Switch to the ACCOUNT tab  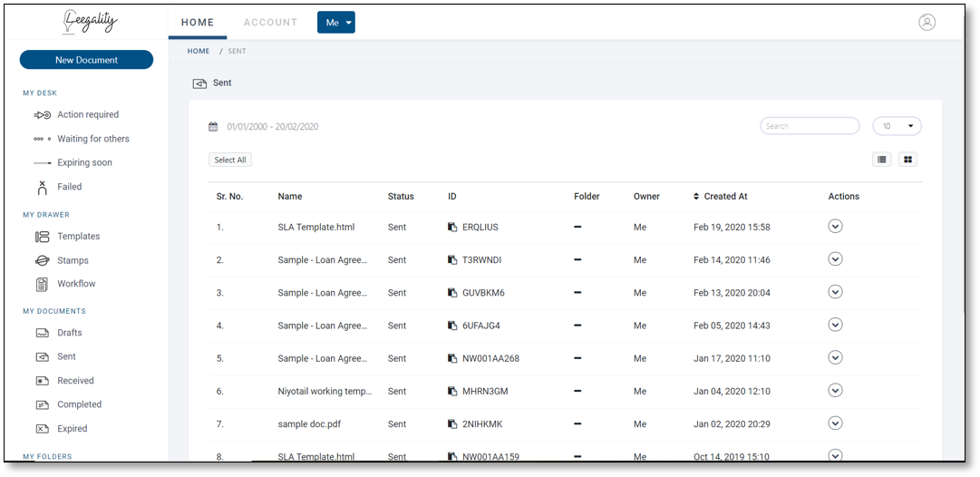click(x=271, y=23)
